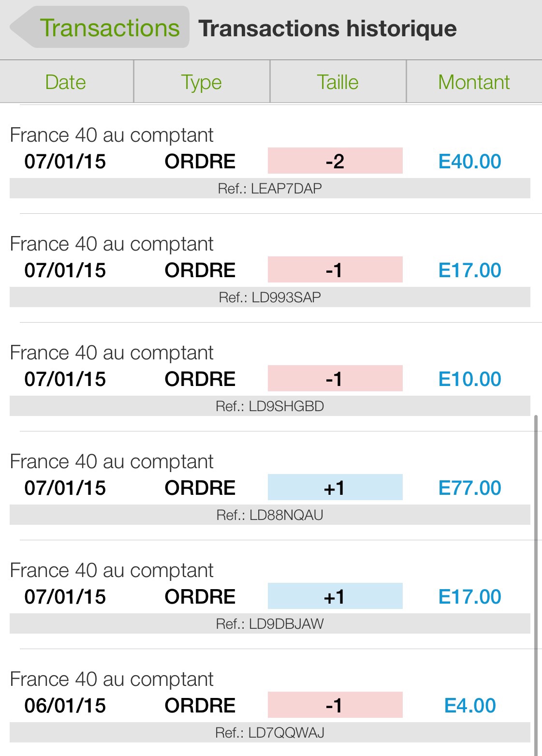This screenshot has width=542, height=756.
Task: Select the red -1 badge dated 06/01/15
Action: point(335,705)
